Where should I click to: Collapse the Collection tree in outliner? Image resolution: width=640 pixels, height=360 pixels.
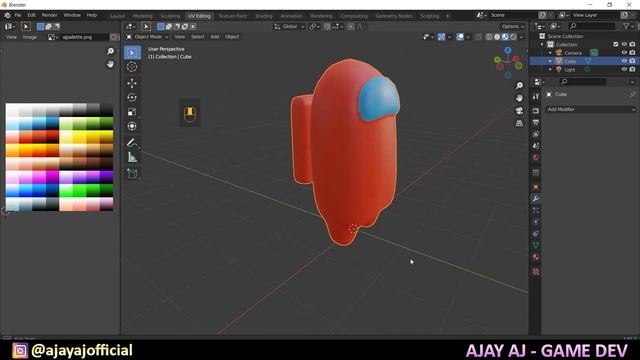pos(542,44)
